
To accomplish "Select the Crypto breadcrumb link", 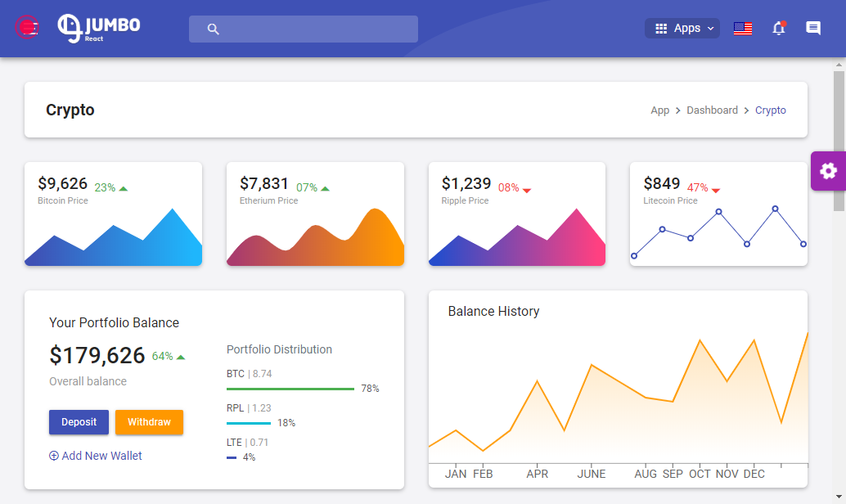I will [770, 110].
